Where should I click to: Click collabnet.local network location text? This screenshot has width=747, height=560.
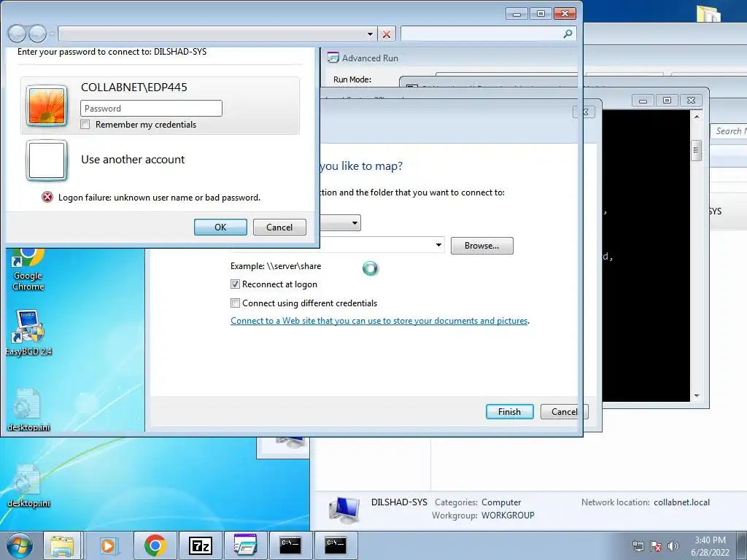681,502
